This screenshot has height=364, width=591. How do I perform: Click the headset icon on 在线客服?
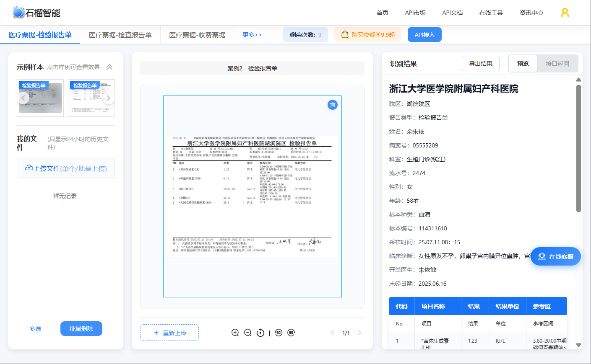pyautogui.click(x=542, y=256)
